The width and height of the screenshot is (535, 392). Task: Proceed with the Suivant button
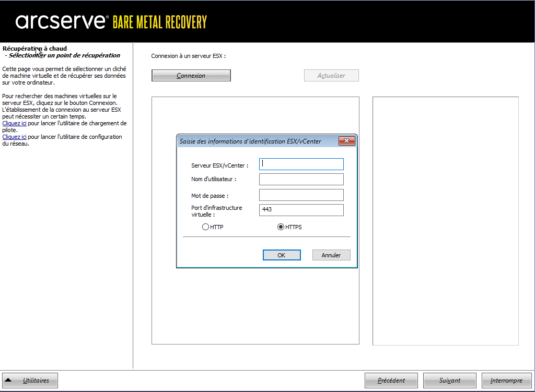(x=450, y=381)
